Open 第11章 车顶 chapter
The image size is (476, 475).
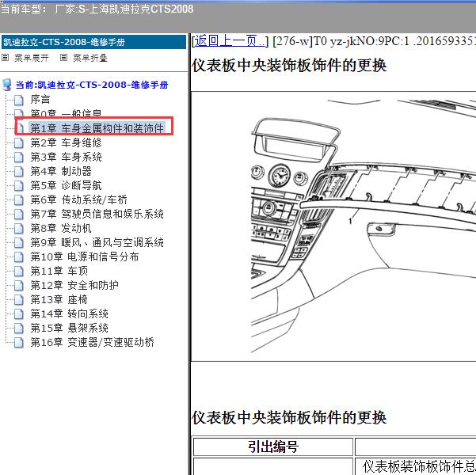[x=59, y=271]
